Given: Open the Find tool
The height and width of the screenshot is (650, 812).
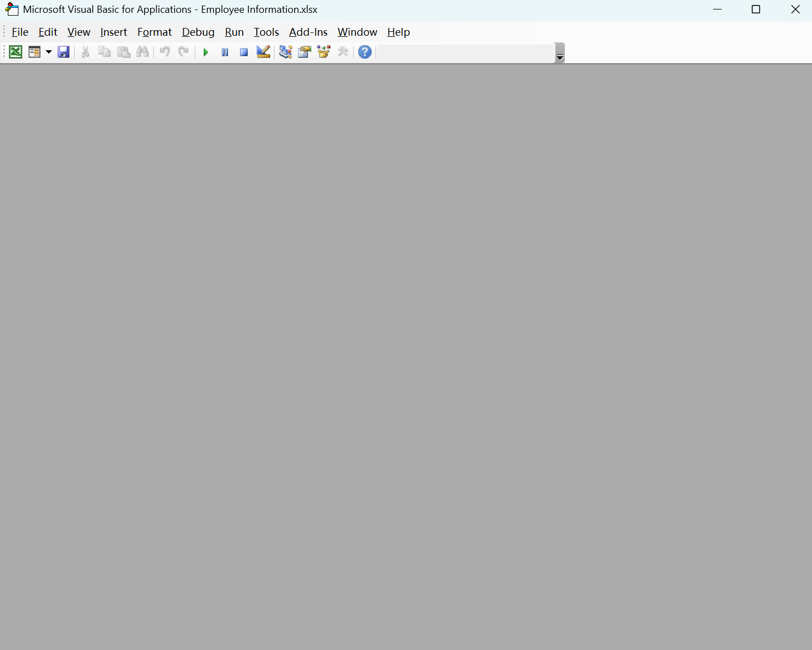Looking at the screenshot, I should point(143,52).
